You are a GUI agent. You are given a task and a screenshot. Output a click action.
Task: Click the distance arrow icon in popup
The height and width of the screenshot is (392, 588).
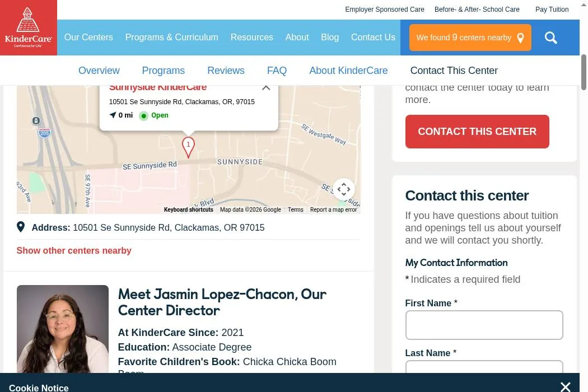coord(113,115)
